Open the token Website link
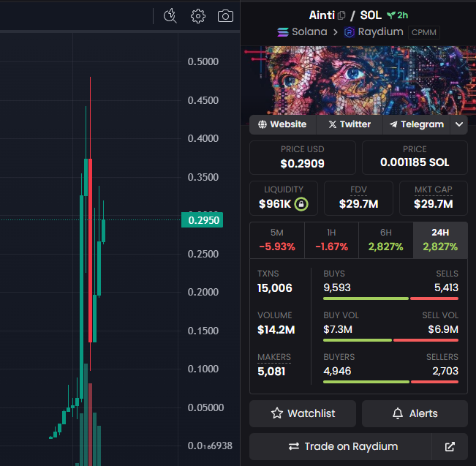This screenshot has width=476, height=466. click(x=283, y=124)
